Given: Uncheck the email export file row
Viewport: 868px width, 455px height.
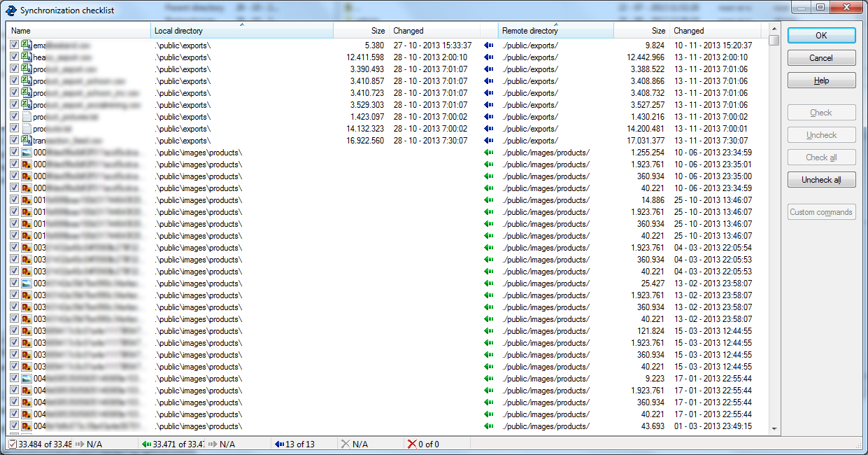Looking at the screenshot, I should pyautogui.click(x=14, y=45).
